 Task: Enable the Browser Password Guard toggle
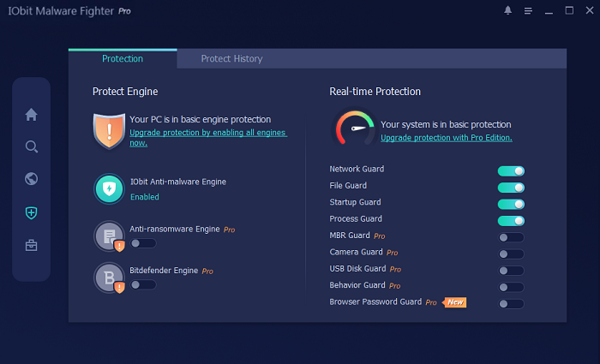[511, 303]
